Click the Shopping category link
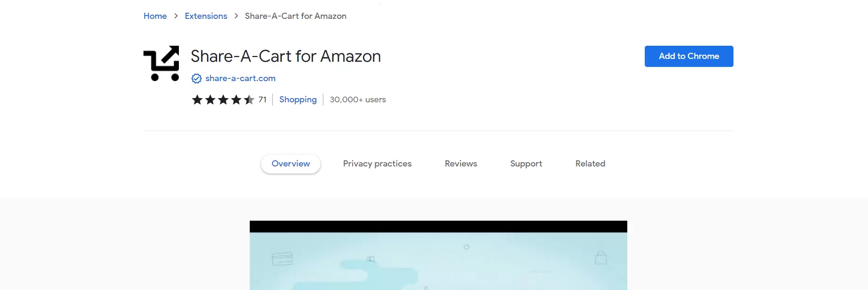 [x=298, y=99]
